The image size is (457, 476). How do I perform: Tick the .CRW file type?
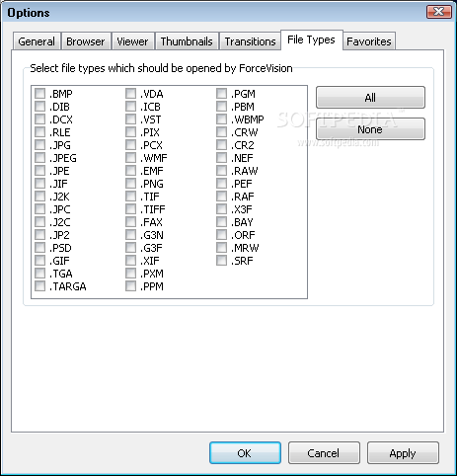pos(221,132)
